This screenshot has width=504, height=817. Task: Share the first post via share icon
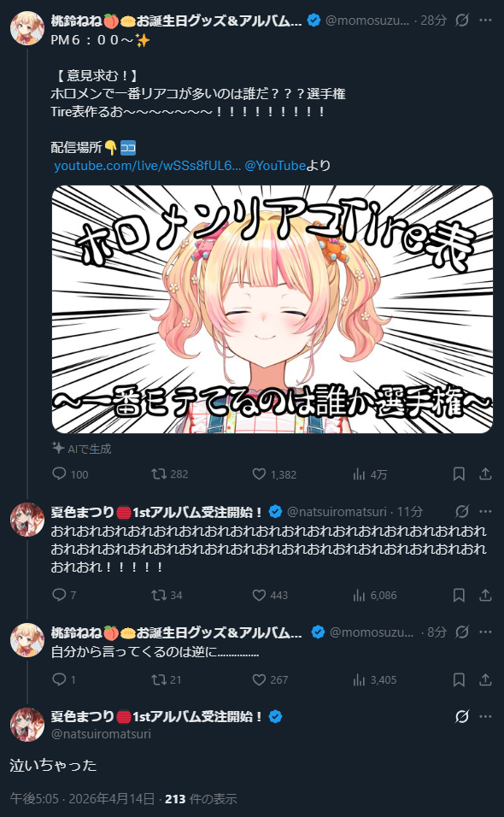point(485,474)
